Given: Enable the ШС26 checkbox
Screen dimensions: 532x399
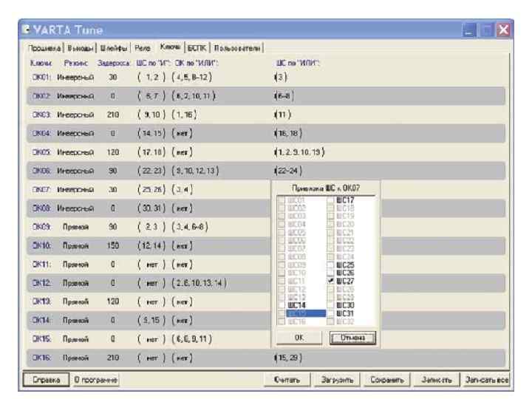Looking at the screenshot, I should (330, 273).
